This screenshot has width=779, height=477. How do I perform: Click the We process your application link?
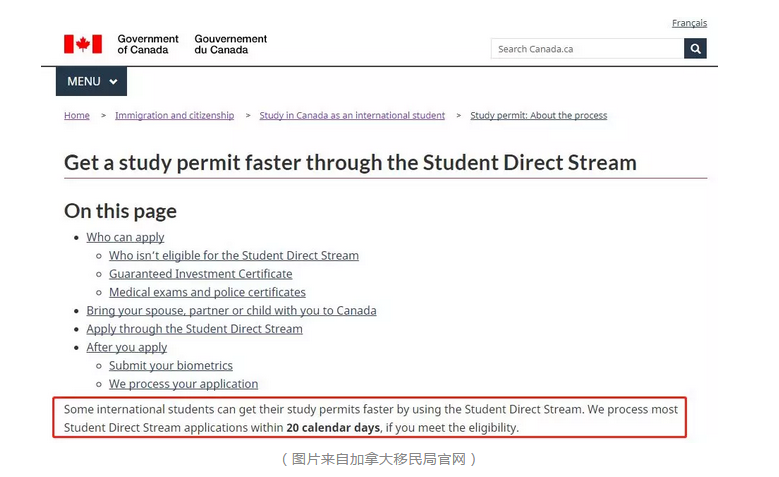[x=183, y=384]
